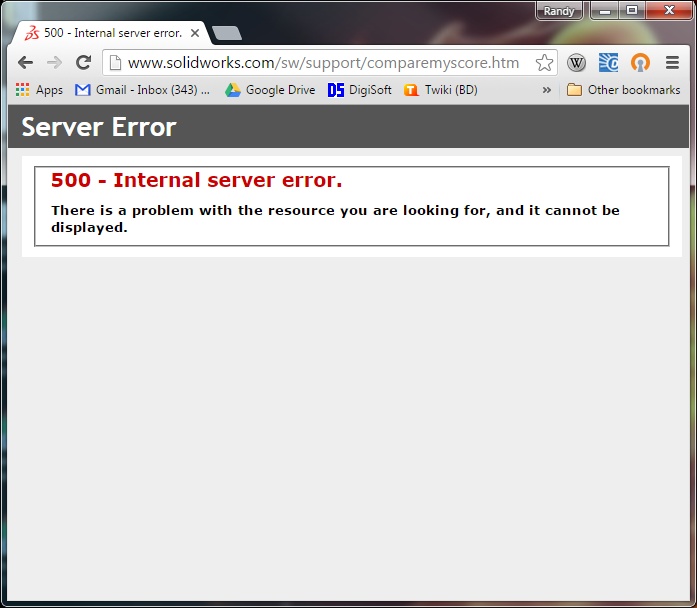Reload the current page

point(83,63)
